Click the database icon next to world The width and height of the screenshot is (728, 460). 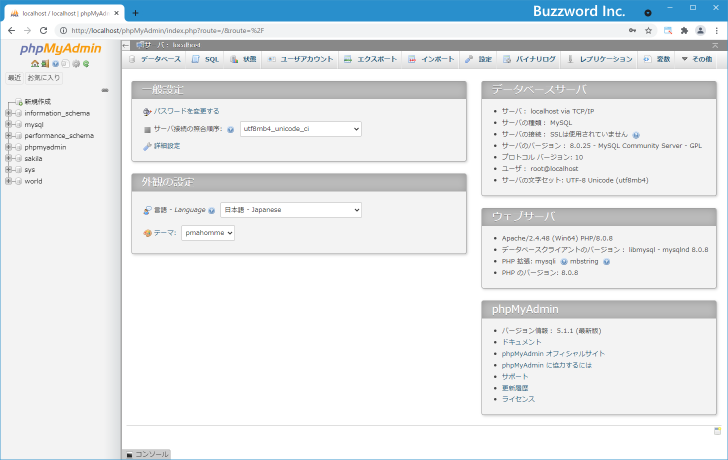coord(19,181)
